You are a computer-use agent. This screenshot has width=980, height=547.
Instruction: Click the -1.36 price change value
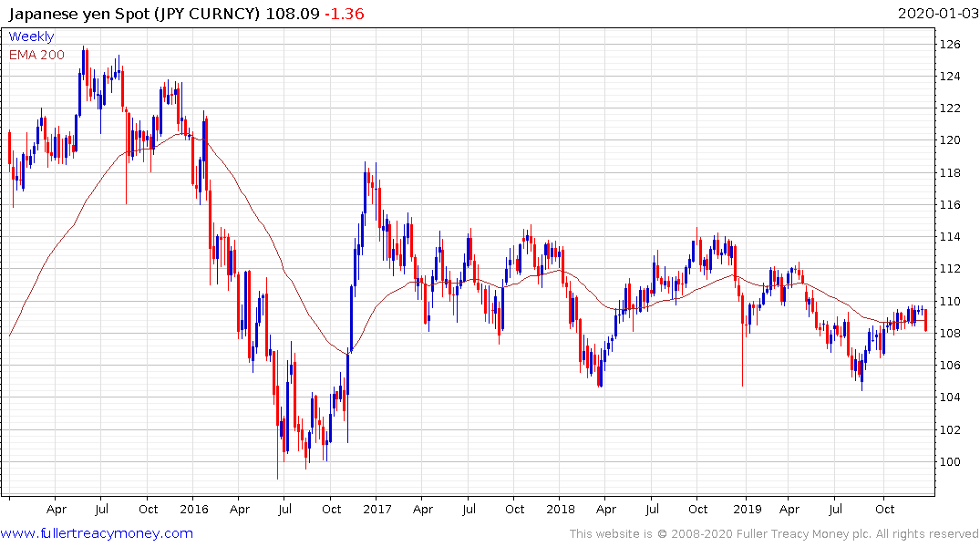(344, 14)
